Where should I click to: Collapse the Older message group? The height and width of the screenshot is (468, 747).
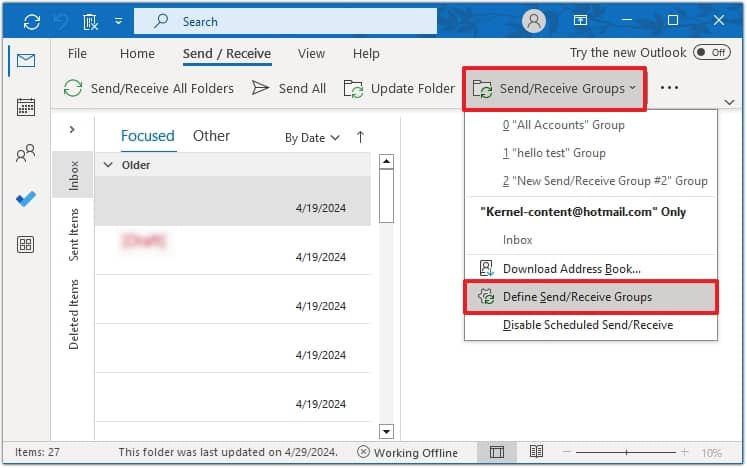[109, 165]
